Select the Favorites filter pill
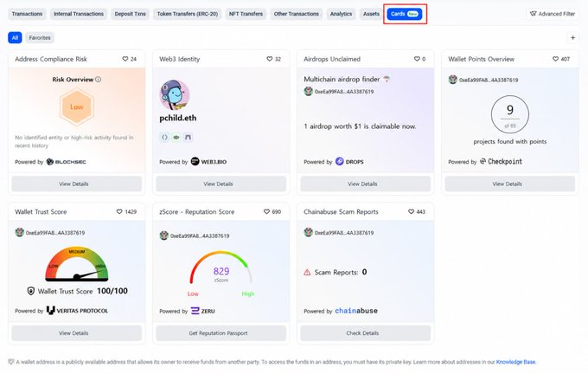Viewport: 588px width, 374px height. [x=40, y=37]
